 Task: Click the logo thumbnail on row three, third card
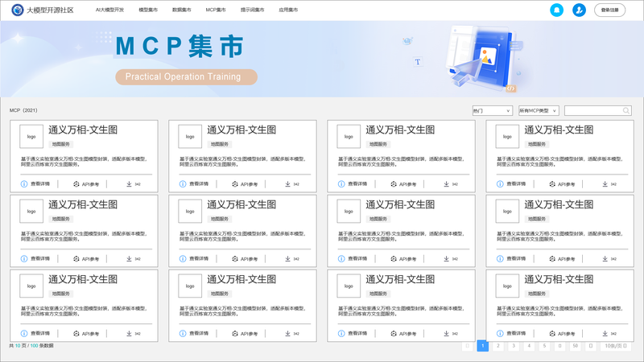(x=349, y=286)
